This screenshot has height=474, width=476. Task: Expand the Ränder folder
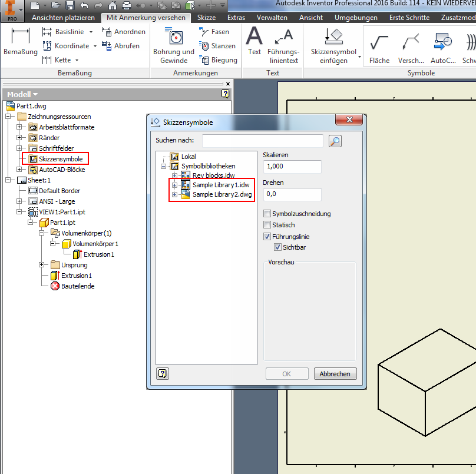point(19,137)
